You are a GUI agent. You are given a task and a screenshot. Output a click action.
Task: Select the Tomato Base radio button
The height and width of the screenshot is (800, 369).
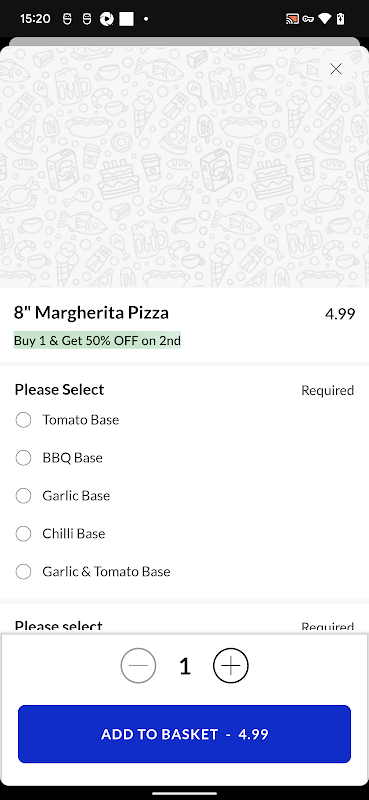[x=23, y=420]
